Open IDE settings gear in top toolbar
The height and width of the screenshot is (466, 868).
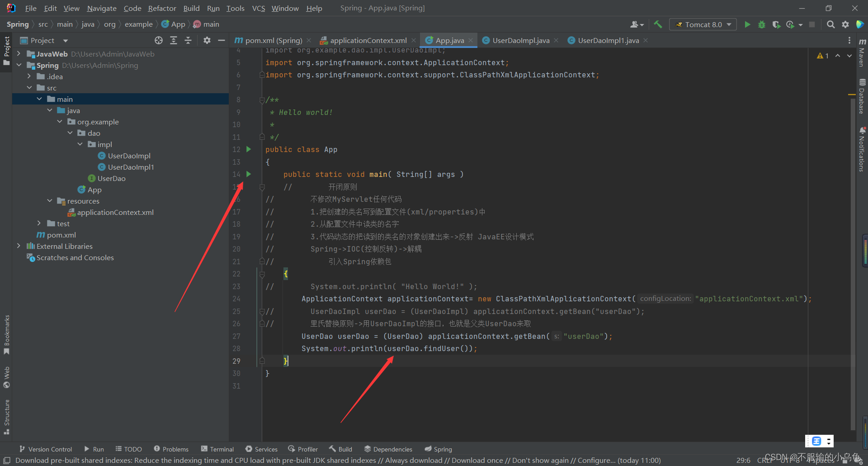[x=845, y=24]
